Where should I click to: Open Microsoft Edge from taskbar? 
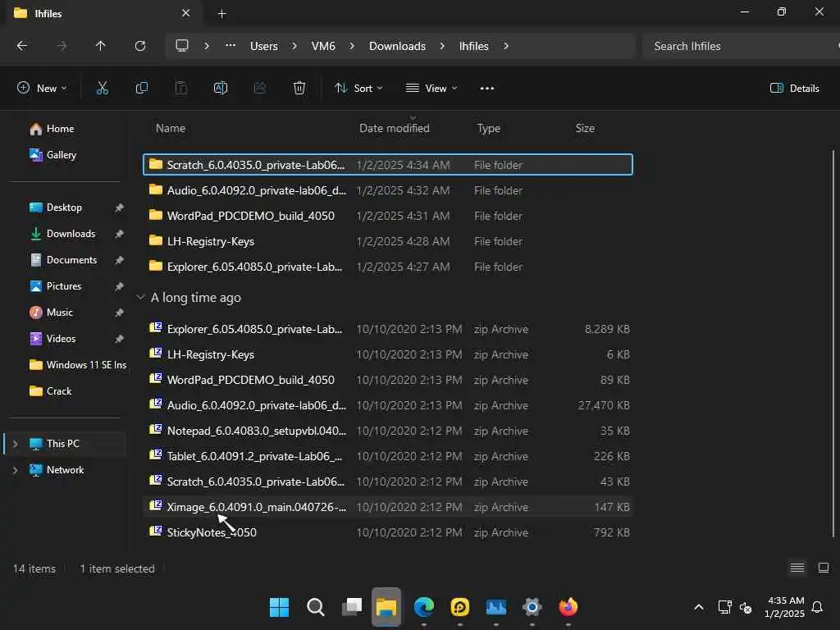[424, 607]
